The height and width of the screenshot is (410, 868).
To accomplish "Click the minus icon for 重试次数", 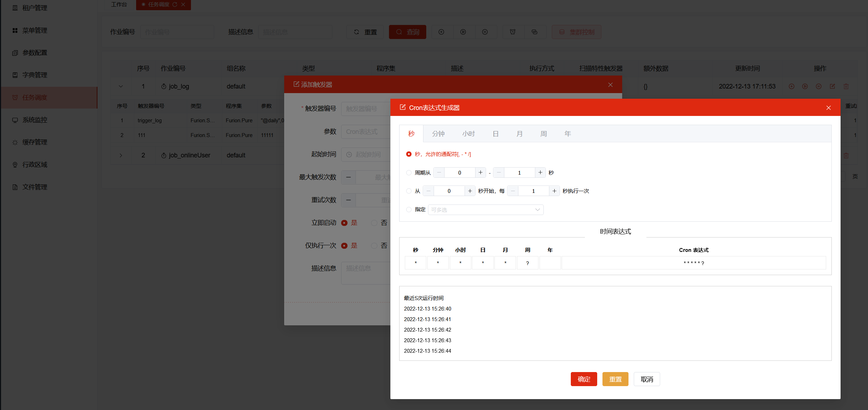I will (349, 200).
